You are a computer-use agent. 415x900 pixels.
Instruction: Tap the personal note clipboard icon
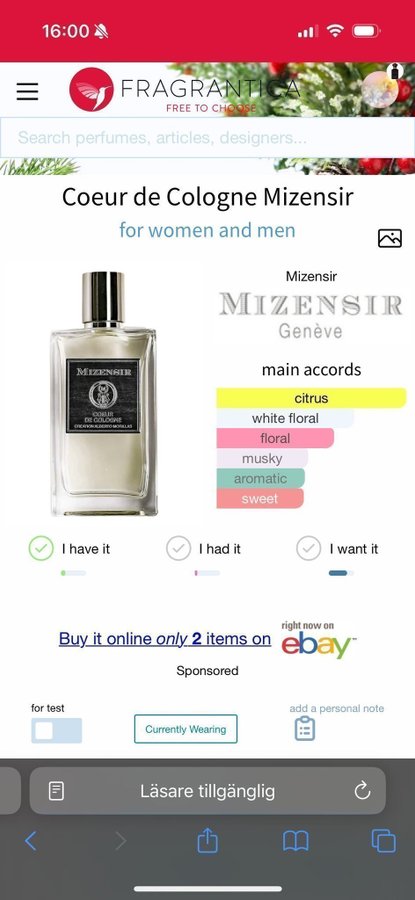[x=305, y=728]
